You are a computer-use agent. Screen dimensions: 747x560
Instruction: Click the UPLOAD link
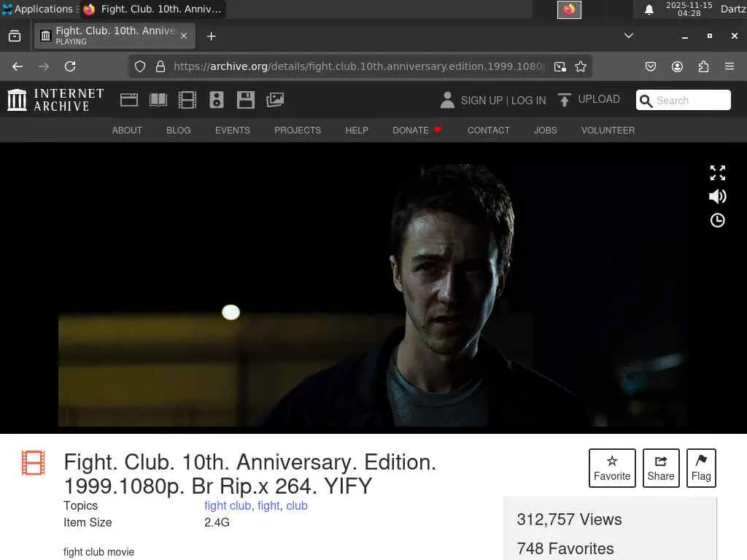click(599, 99)
